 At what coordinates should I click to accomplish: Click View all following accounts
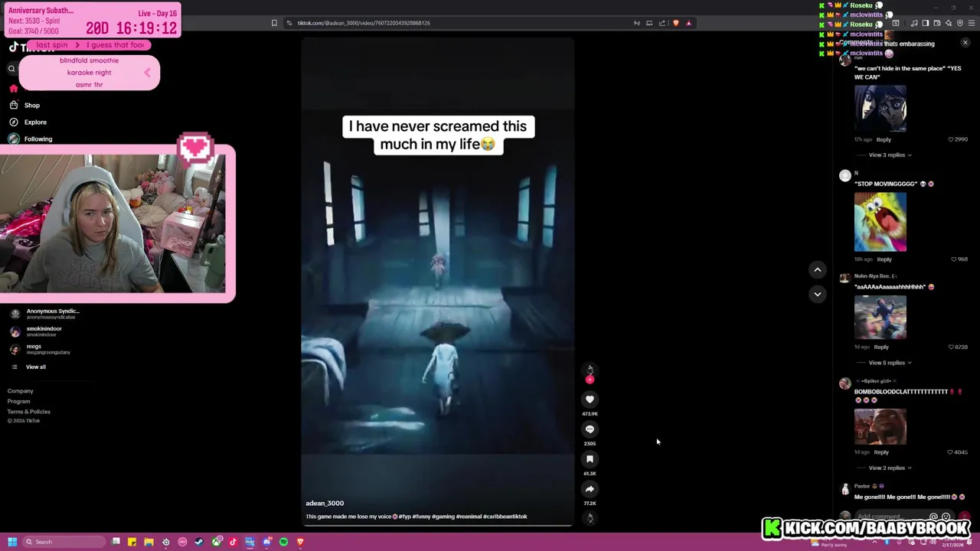point(35,367)
